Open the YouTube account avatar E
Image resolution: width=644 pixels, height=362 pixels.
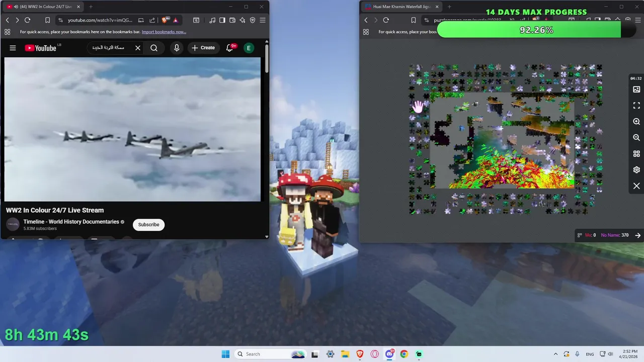tap(248, 48)
